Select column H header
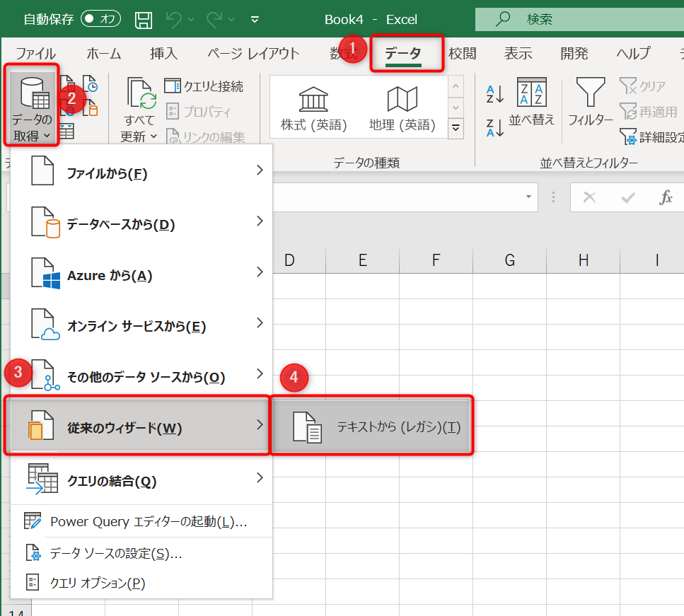The height and width of the screenshot is (616, 684). (584, 260)
